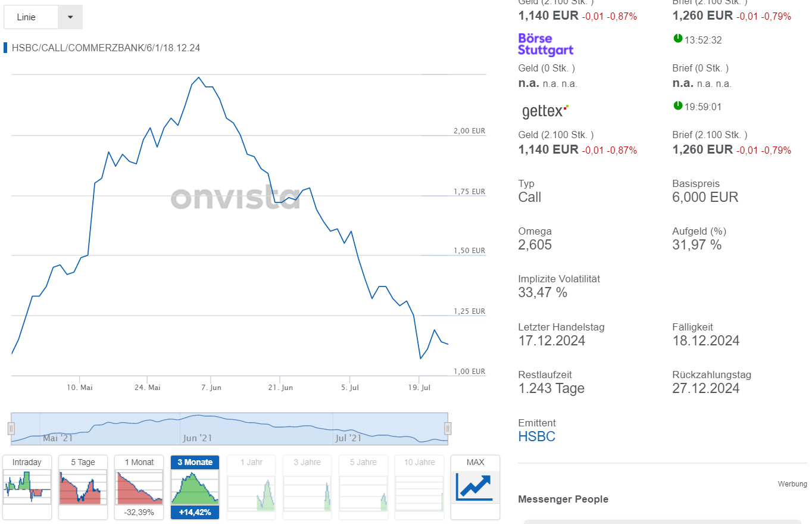This screenshot has width=812, height=524.
Task: Open the 1 Monat chart showing -32,39%
Action: tap(139, 487)
